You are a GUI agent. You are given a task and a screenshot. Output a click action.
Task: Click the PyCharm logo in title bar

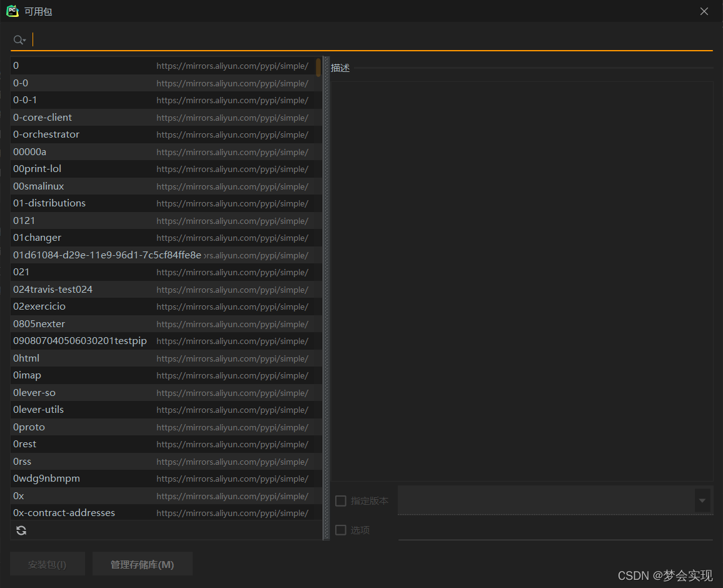[x=13, y=11]
